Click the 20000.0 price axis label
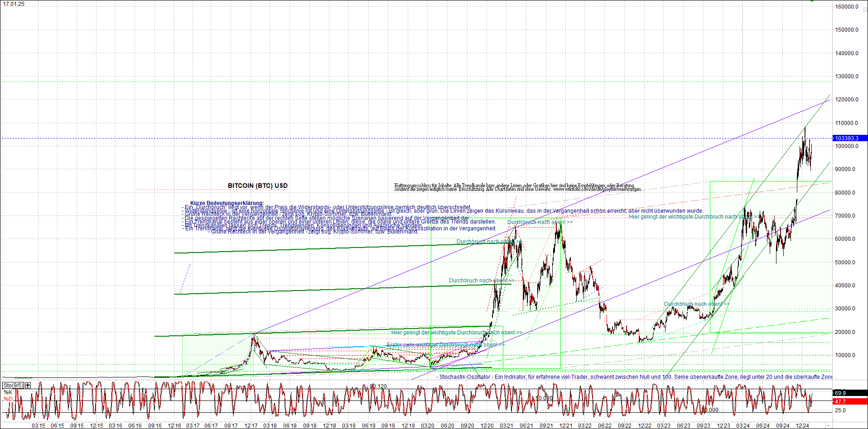 tap(845, 332)
